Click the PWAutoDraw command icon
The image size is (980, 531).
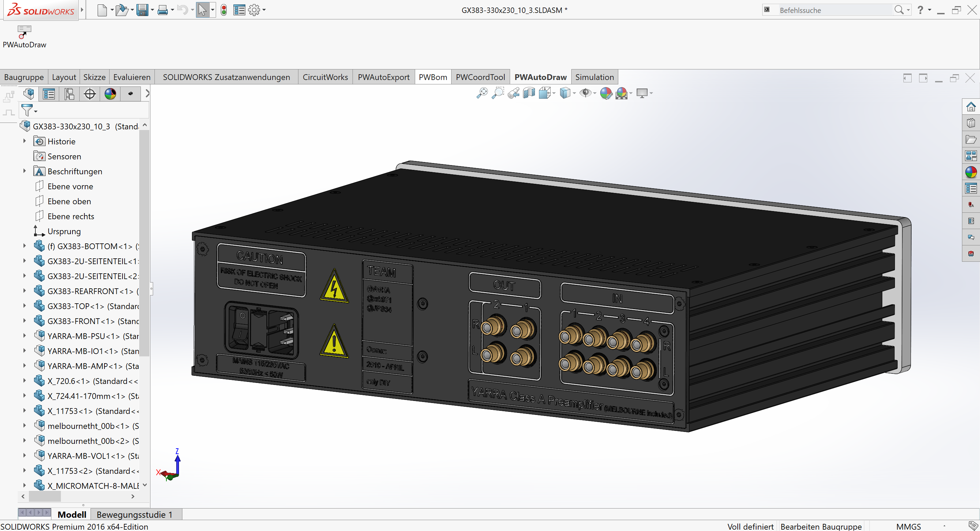24,32
